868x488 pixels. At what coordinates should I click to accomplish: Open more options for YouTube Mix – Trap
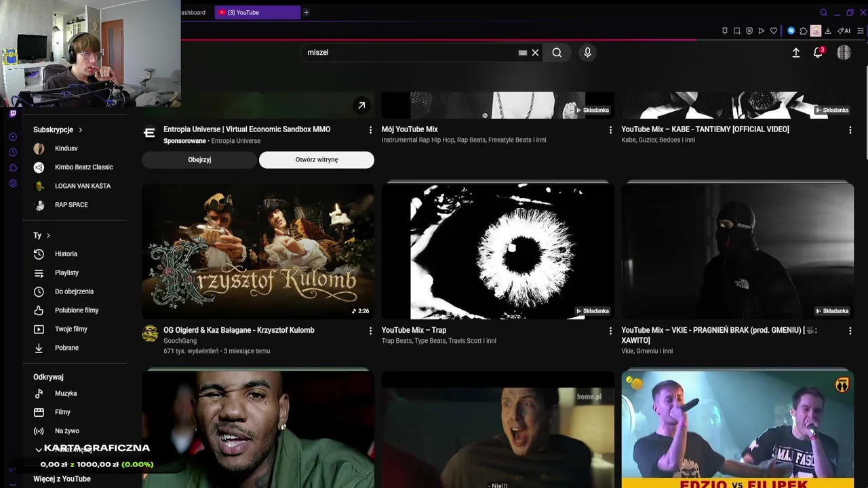coord(610,331)
